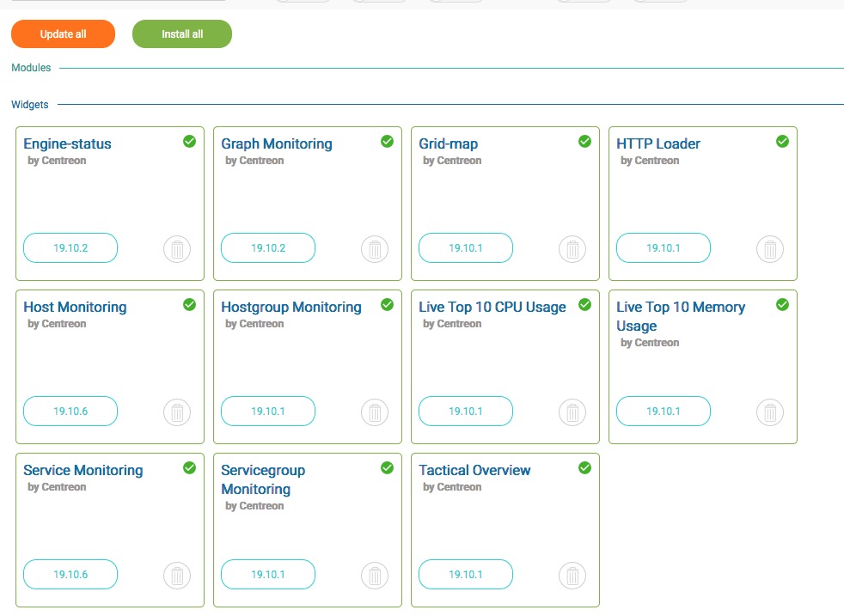
Task: Remove the Grid-map widget with trash icon
Action: pos(572,249)
